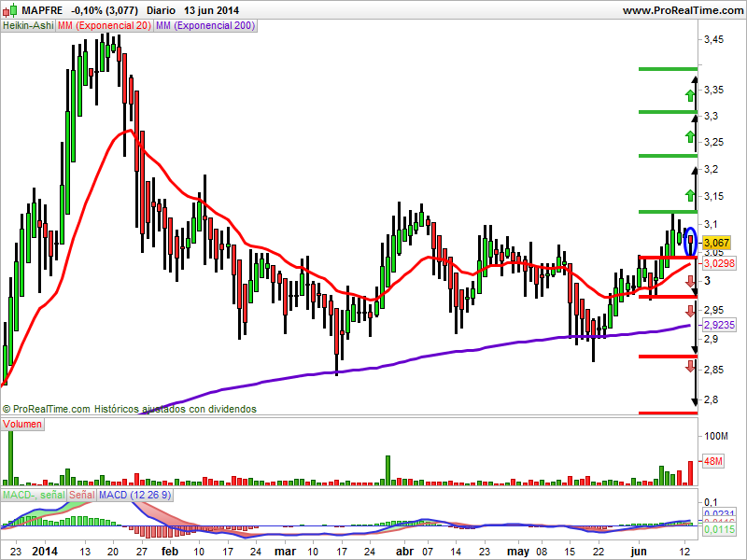
Task: Click the 100M volume axis label
Action: [716, 436]
